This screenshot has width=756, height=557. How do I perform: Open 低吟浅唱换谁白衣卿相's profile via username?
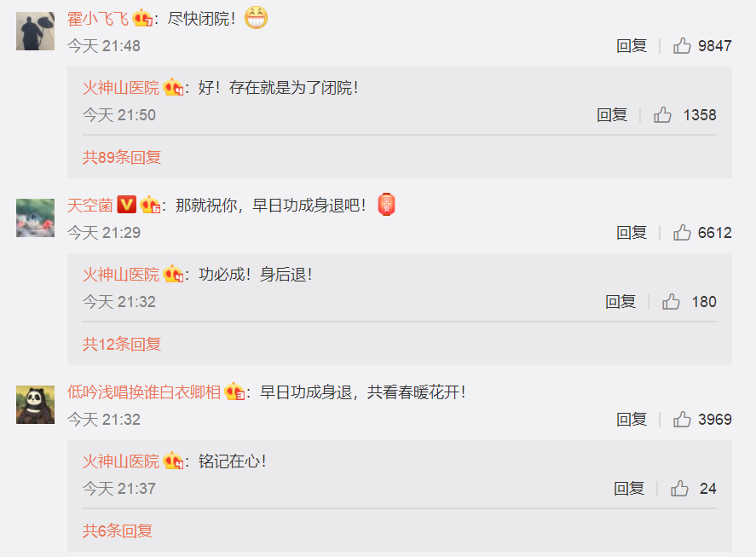coord(144,392)
